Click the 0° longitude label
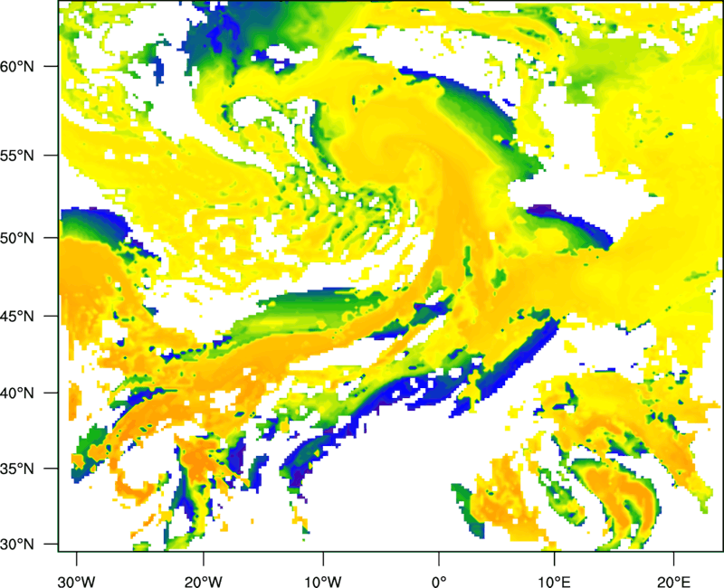The image size is (724, 588). tap(439, 582)
